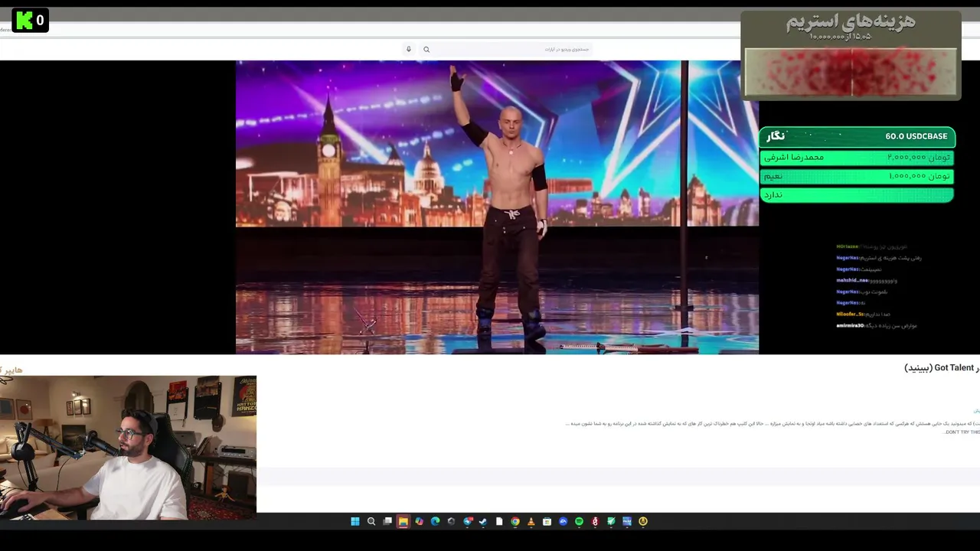Open File Explorer from the taskbar

click(x=403, y=522)
